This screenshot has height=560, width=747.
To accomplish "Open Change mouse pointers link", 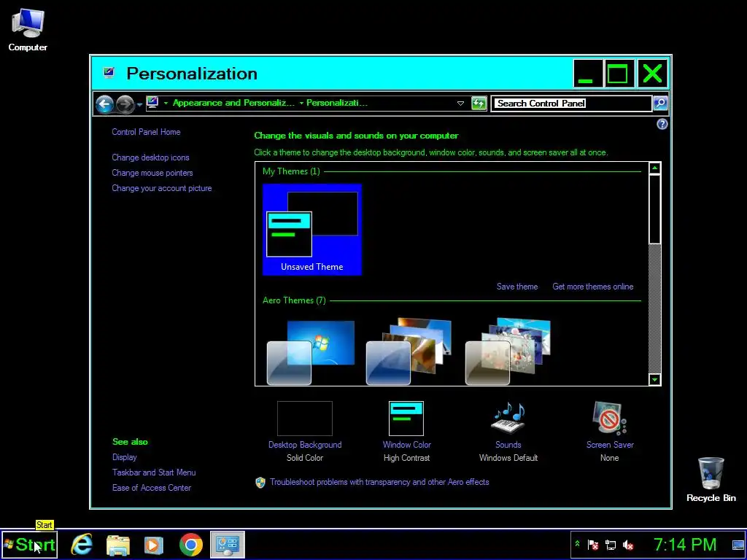I will (x=152, y=173).
